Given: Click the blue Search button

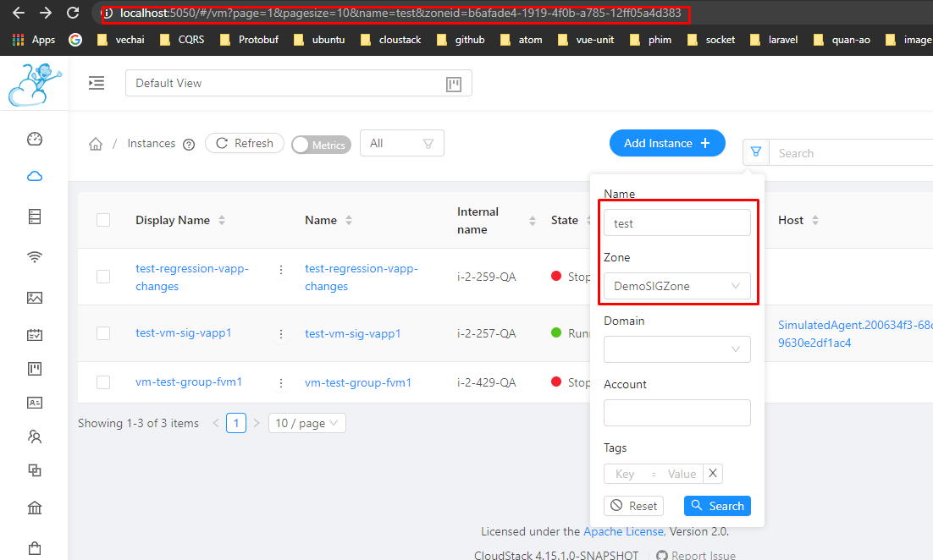Looking at the screenshot, I should [718, 506].
